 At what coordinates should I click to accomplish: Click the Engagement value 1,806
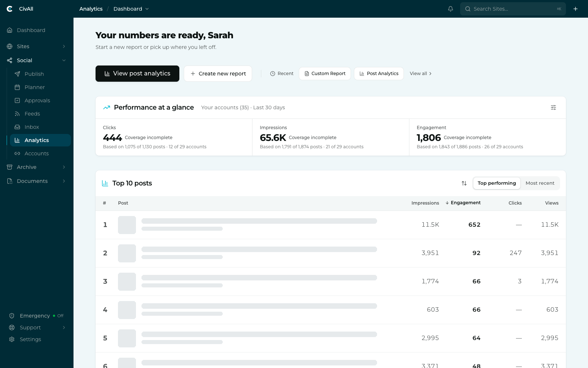[x=429, y=138]
